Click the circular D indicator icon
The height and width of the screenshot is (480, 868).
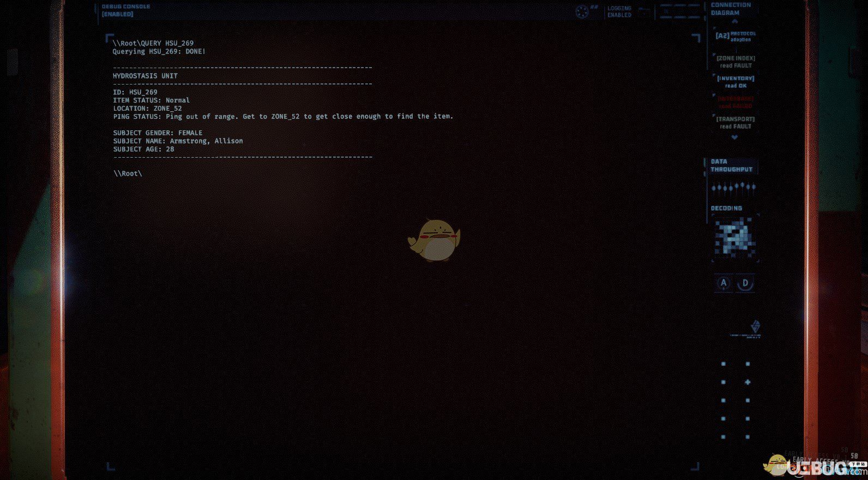click(x=745, y=283)
